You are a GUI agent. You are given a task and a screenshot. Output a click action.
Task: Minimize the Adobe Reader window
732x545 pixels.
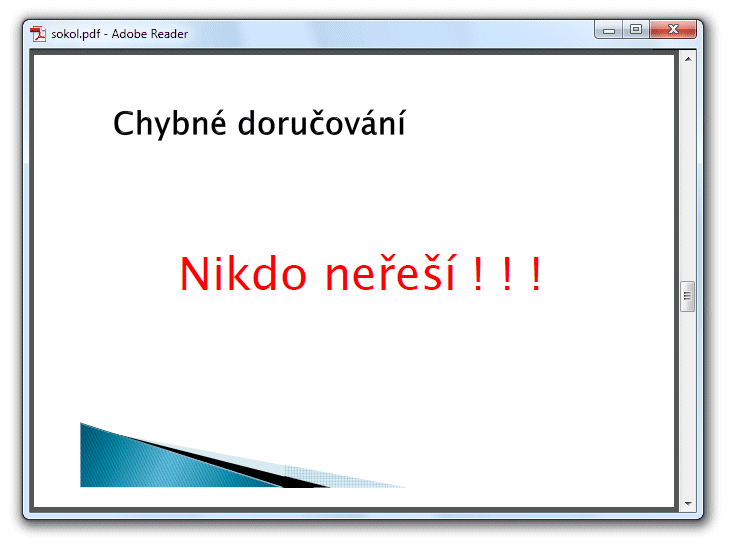608,30
